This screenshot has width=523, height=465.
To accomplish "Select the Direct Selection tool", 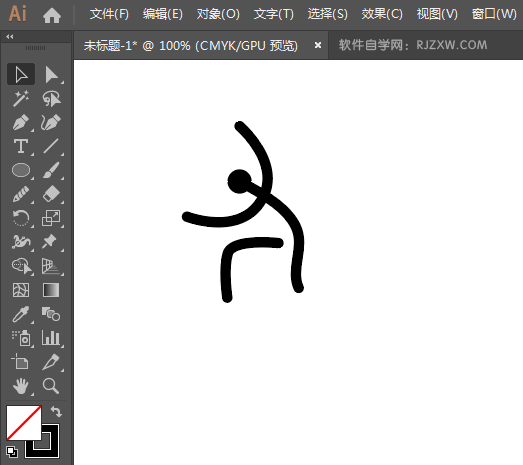I will [x=51, y=74].
